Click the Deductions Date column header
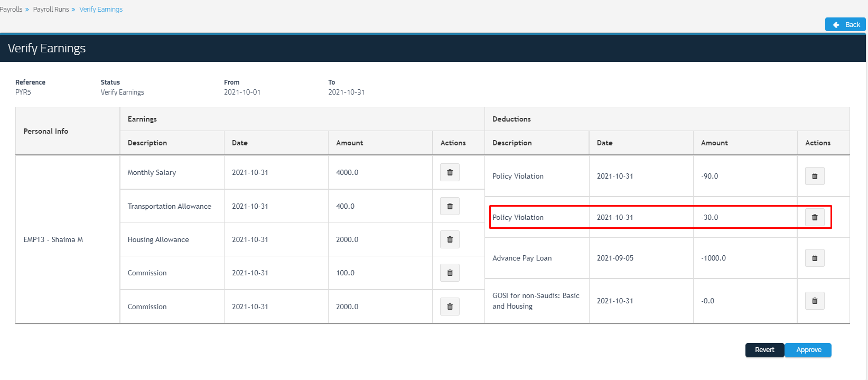868x380 pixels. point(604,143)
